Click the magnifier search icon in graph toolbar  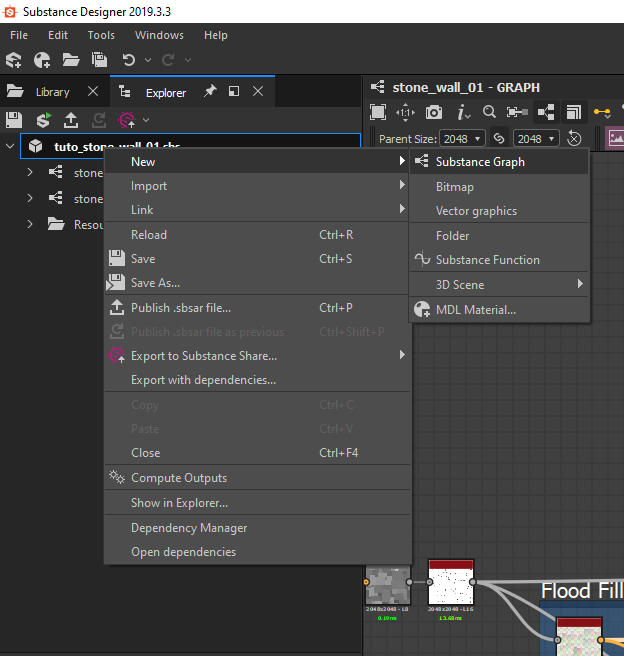coord(489,112)
